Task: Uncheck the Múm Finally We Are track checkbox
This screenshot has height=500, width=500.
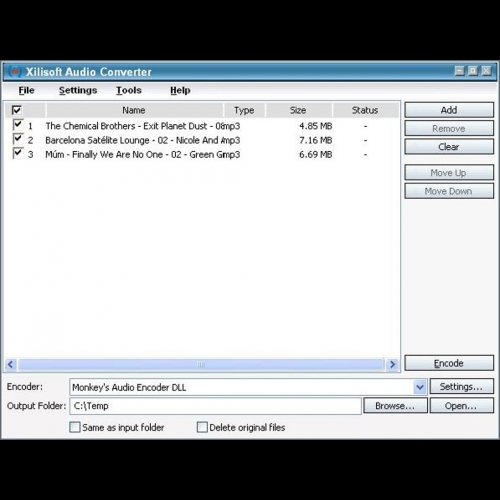Action: coord(18,153)
